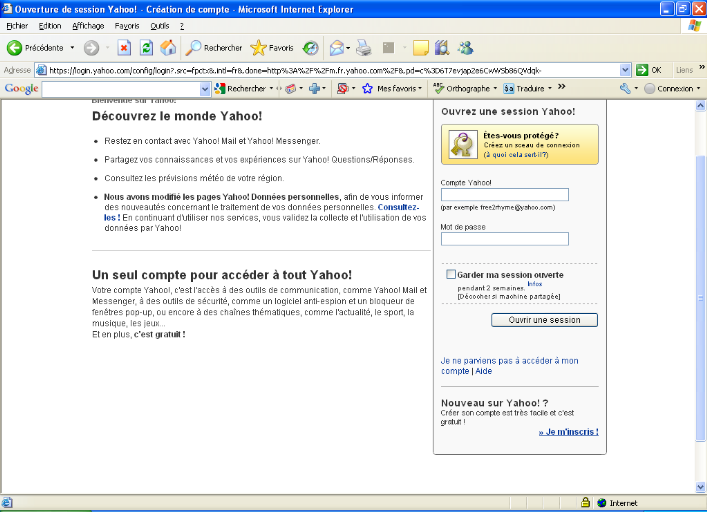Open the Favoris star in the toolbar

coord(259,47)
